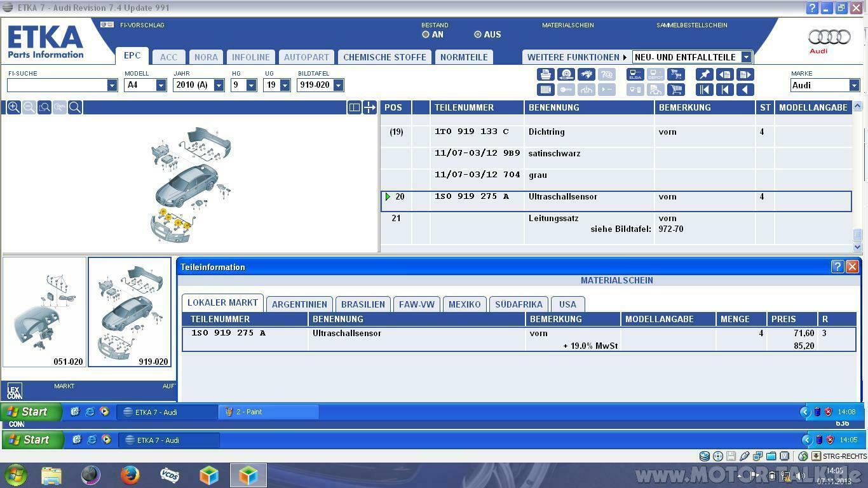
Task: Click WEITERE FUNKTIONEN
Action: tap(572, 57)
